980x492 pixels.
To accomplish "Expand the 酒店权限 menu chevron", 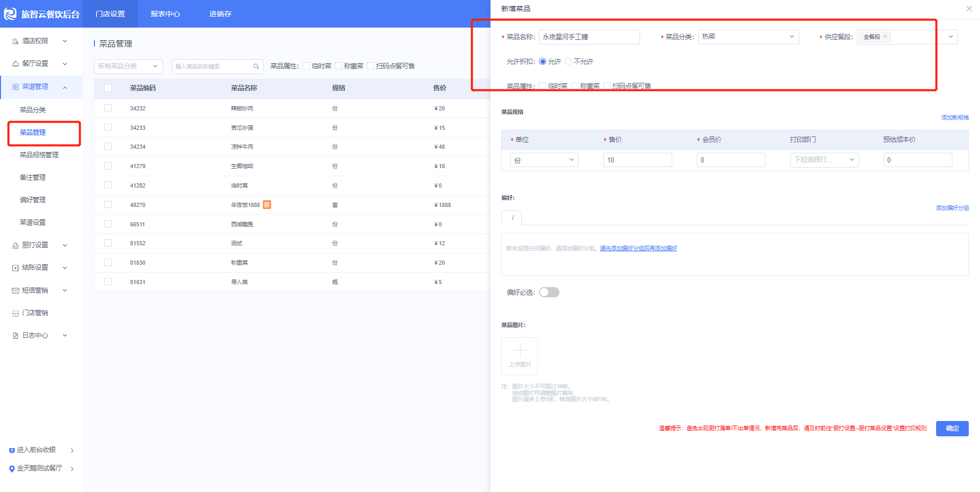I will pyautogui.click(x=65, y=41).
